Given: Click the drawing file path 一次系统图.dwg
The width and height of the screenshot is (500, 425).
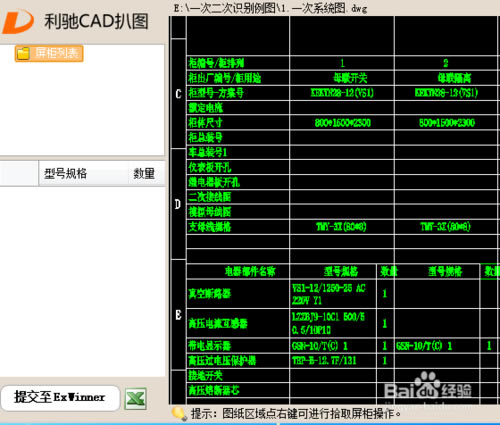Looking at the screenshot, I should click(x=270, y=8).
